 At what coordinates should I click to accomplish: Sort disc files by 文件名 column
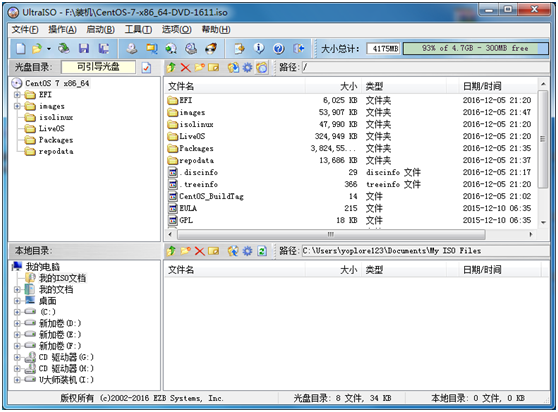tap(235, 86)
